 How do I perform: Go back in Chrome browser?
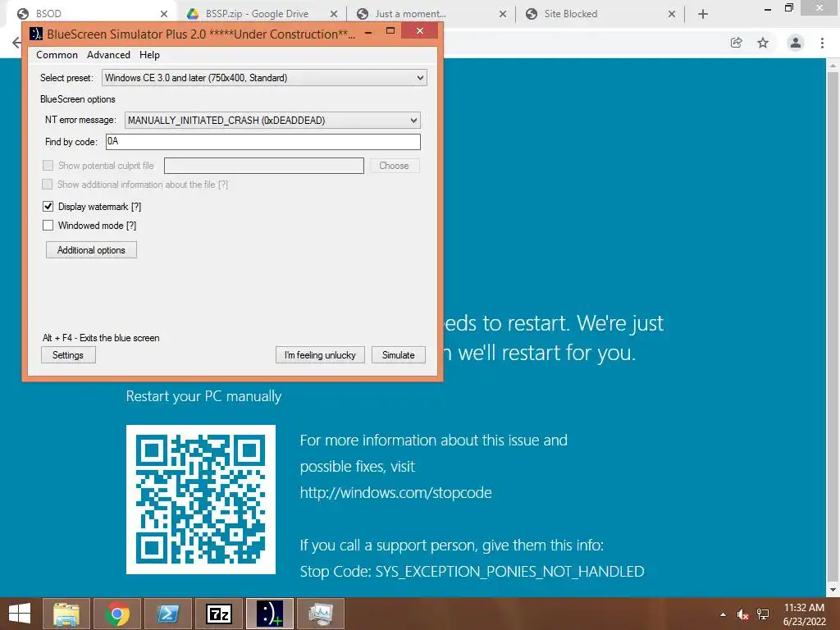(x=16, y=43)
